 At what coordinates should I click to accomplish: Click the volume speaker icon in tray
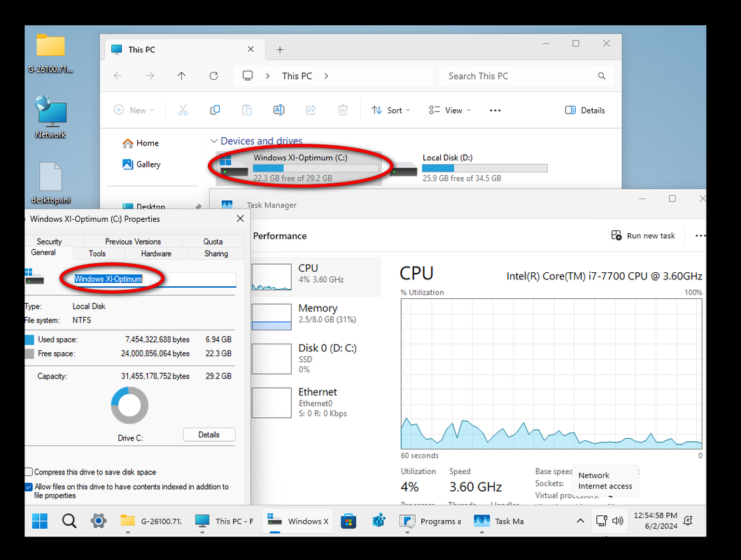(617, 521)
